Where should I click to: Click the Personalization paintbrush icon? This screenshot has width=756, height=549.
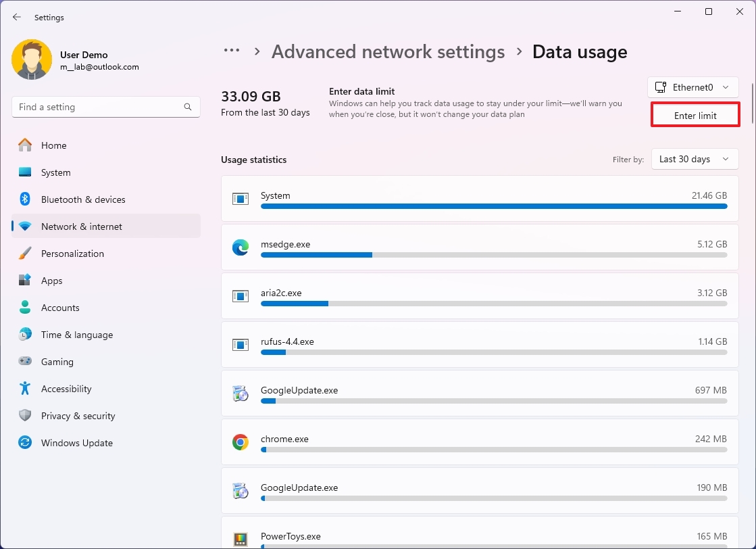[x=24, y=254]
